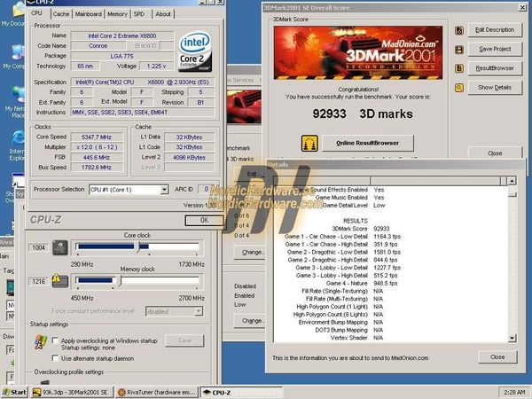532x399 pixels.
Task: Click Close in the Details window
Action: pyautogui.click(x=497, y=357)
